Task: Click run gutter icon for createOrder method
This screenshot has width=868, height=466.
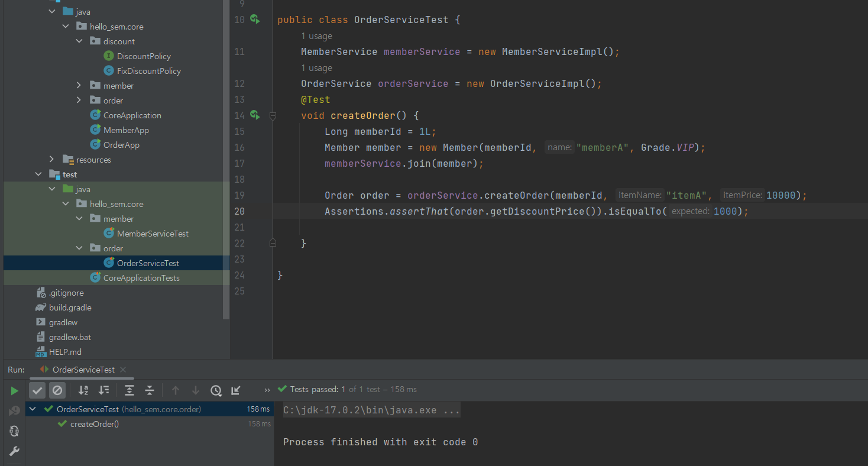Action: [x=255, y=115]
